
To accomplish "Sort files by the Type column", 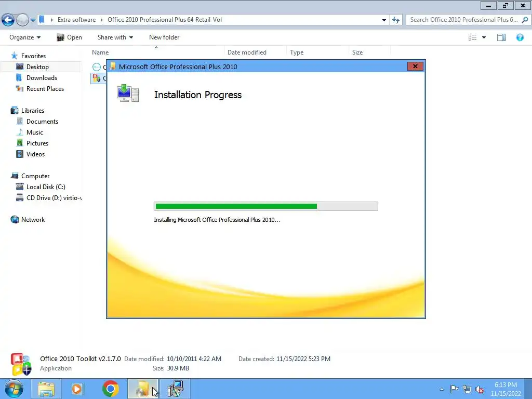I will coord(297,52).
